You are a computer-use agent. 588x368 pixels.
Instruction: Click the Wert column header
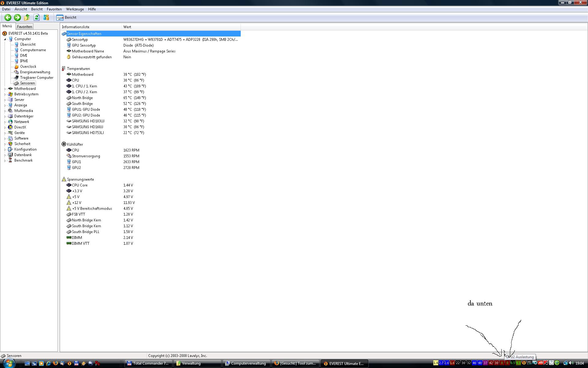point(127,27)
